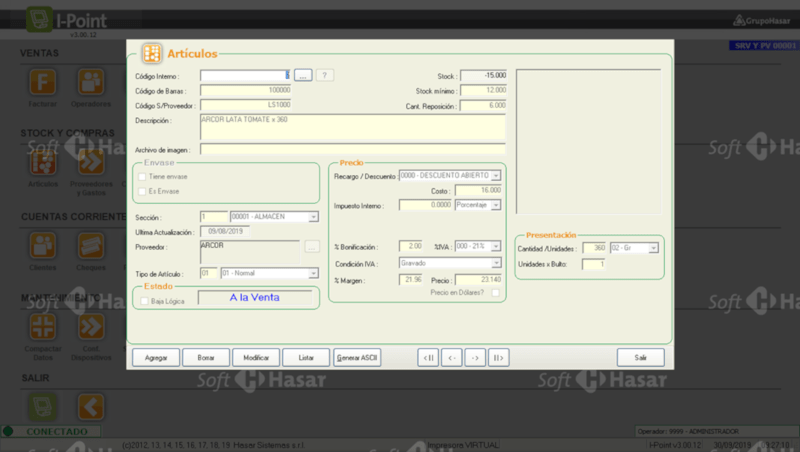Click Salir to exit Artículos
Viewport: 800px width, 452px height.
coord(640,357)
